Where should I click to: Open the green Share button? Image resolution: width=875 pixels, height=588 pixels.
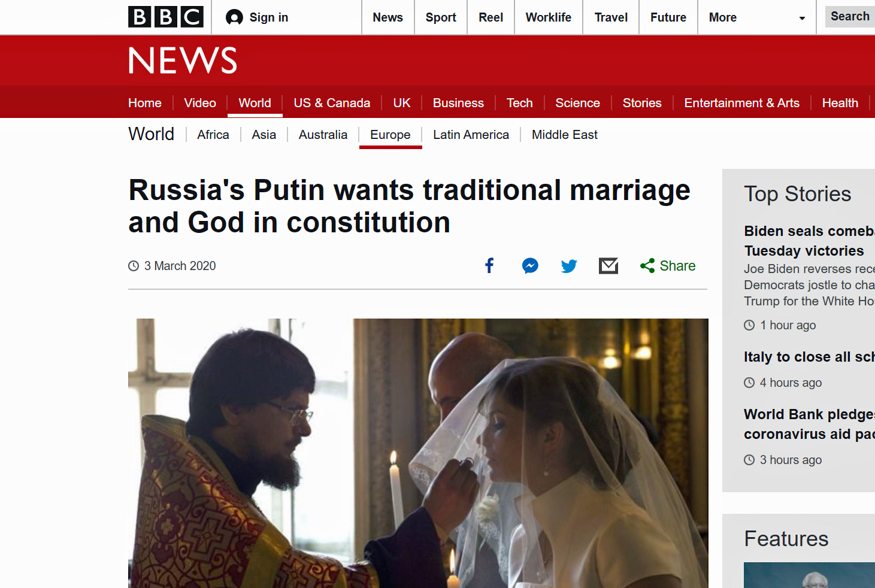[668, 266]
